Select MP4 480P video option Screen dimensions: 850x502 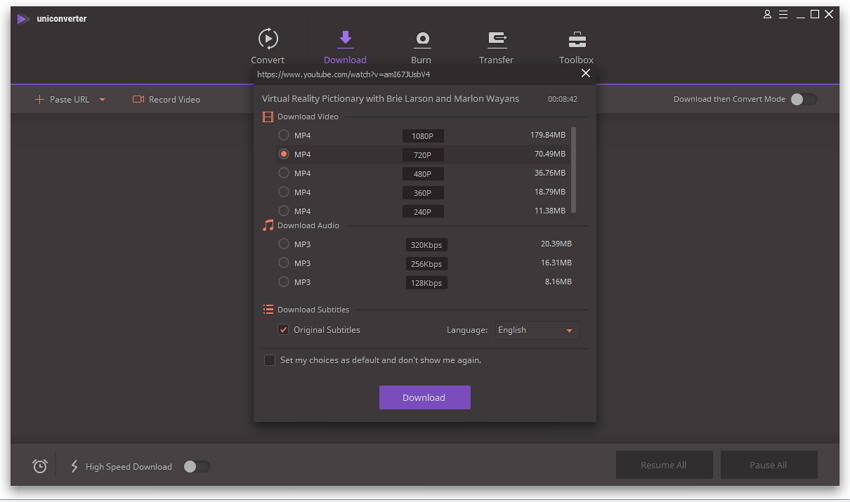click(x=284, y=173)
